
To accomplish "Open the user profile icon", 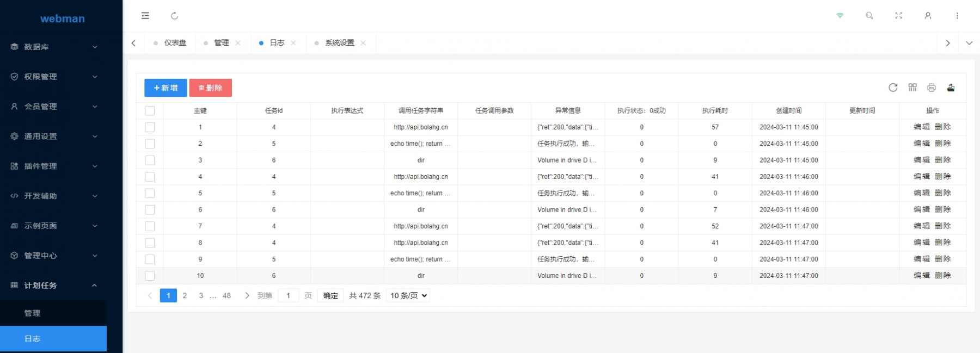I will 928,16.
